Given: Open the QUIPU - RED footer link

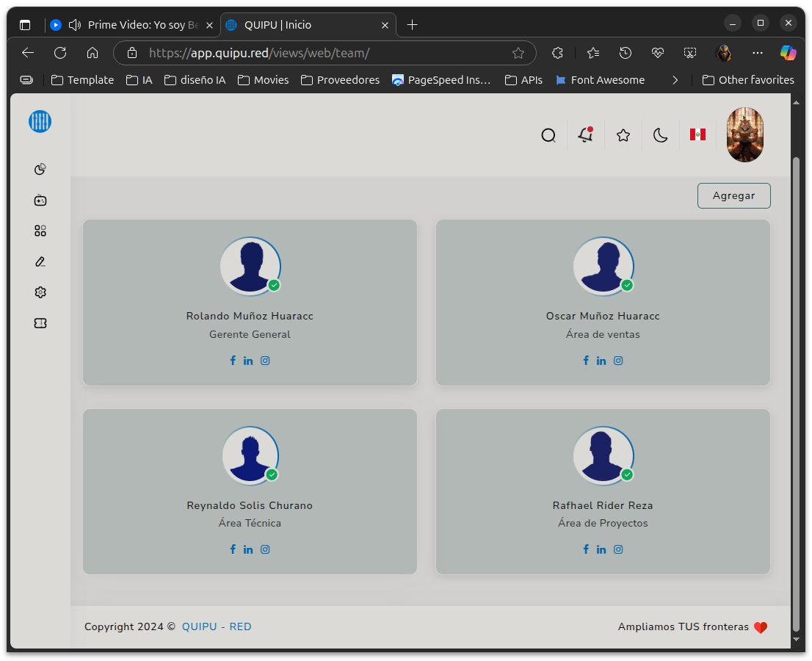Looking at the screenshot, I should click(x=217, y=626).
